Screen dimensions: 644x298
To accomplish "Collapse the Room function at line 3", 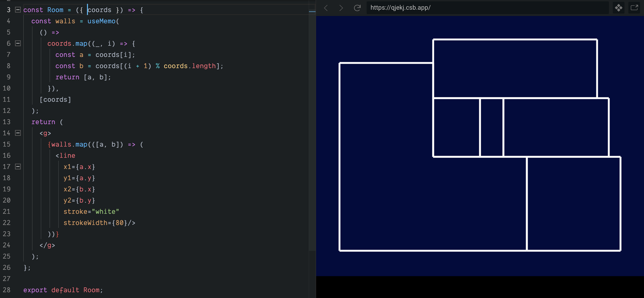I will coord(18,10).
